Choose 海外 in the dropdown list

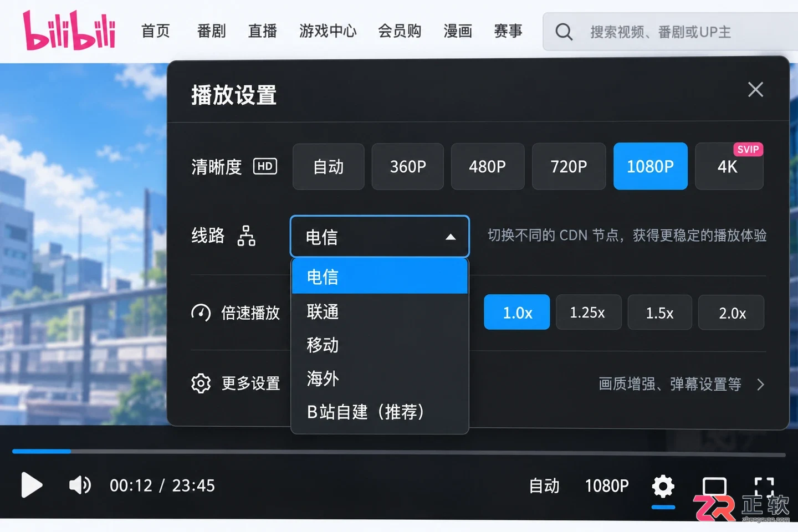coord(380,378)
